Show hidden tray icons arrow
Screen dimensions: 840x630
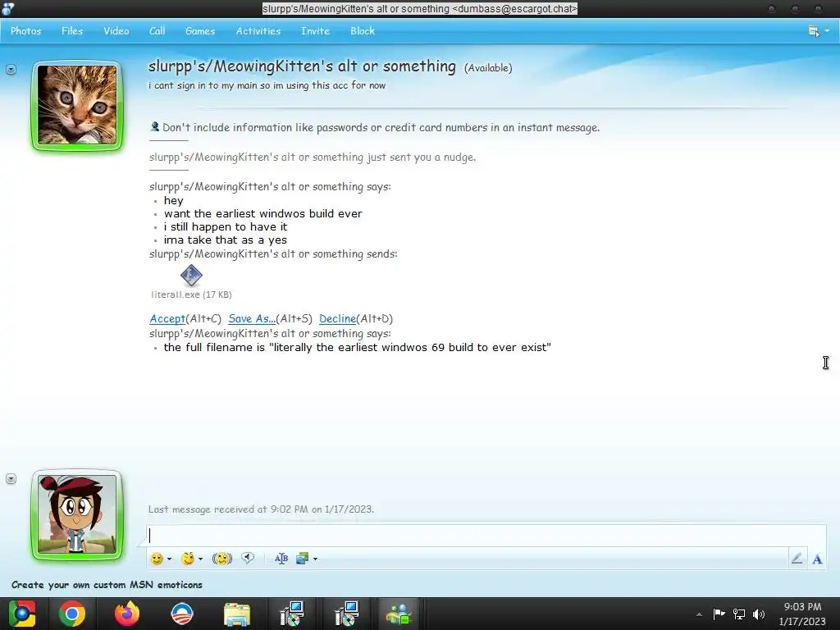(x=699, y=614)
